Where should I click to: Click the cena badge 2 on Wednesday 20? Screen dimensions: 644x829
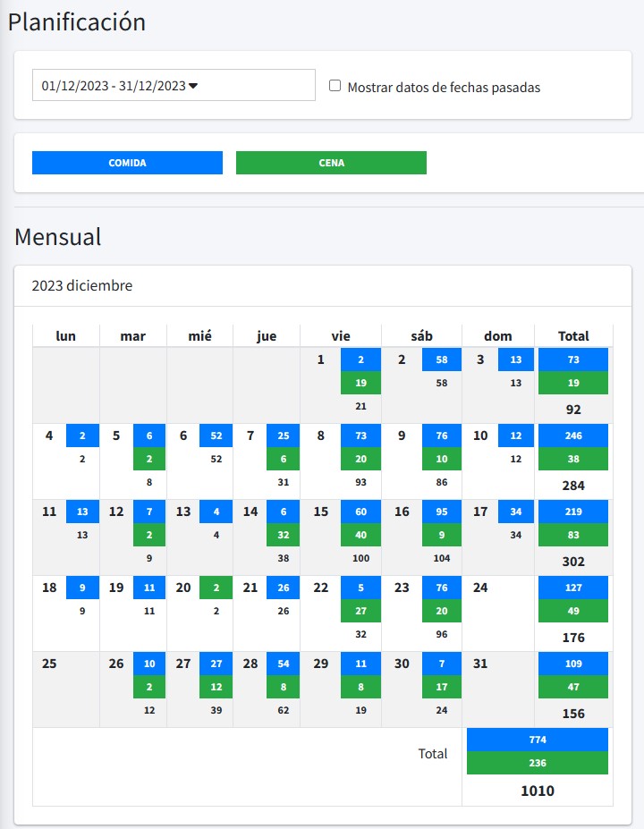216,588
